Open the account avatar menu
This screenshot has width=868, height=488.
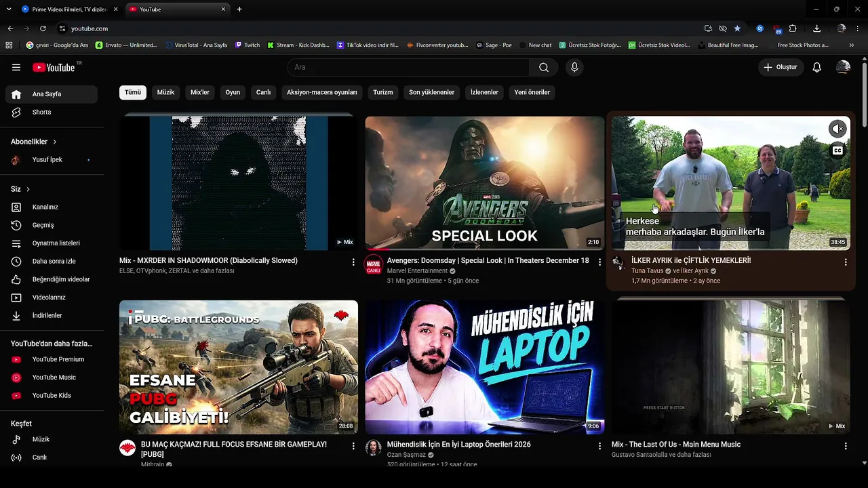(x=843, y=67)
